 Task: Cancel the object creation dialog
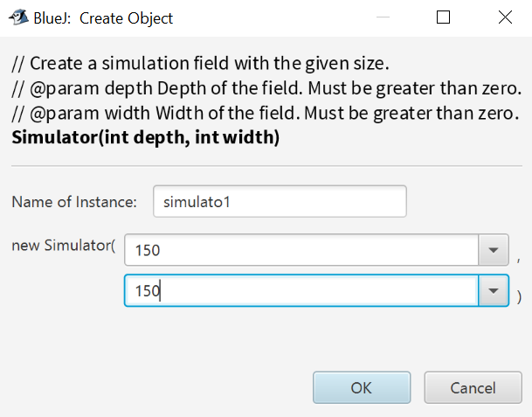tap(473, 388)
